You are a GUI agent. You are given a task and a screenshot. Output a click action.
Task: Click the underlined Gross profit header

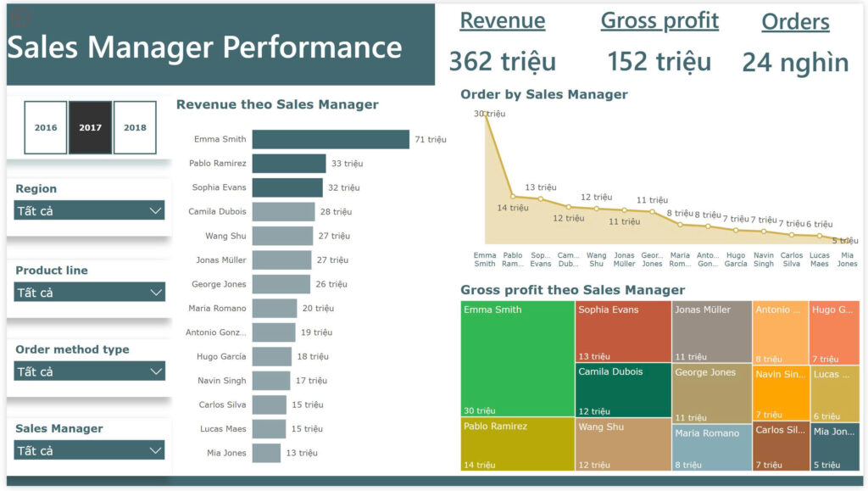coord(660,20)
